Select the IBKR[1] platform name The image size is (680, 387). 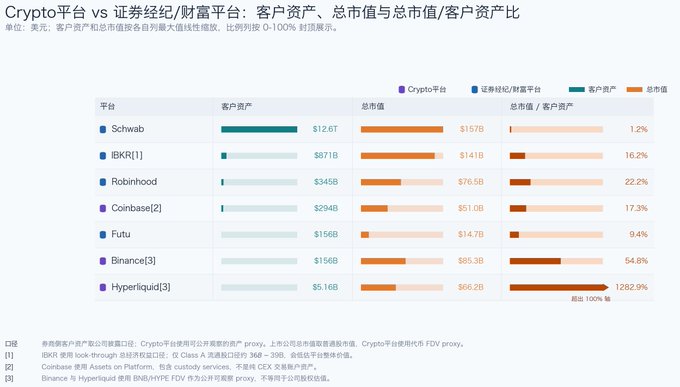[127, 155]
